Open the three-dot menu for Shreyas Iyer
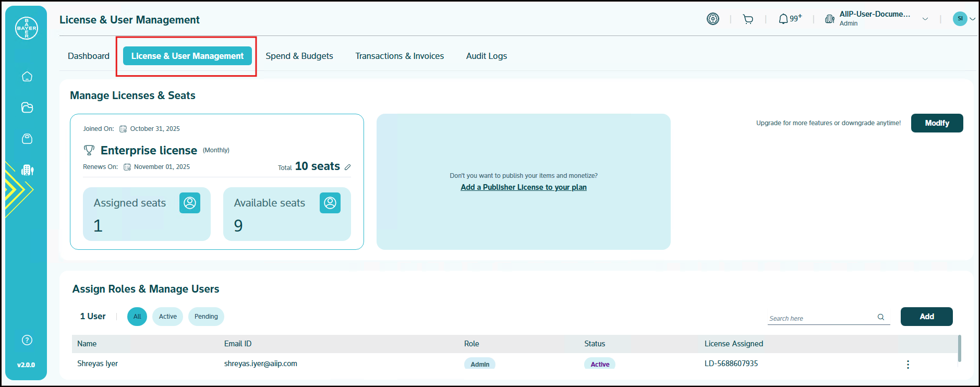The width and height of the screenshot is (980, 387). pyautogui.click(x=908, y=365)
